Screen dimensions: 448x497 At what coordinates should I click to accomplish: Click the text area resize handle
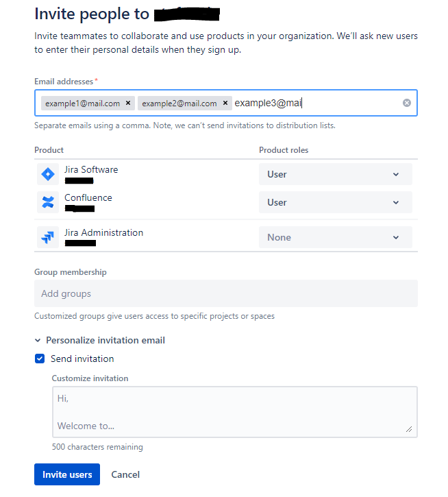pos(409,429)
